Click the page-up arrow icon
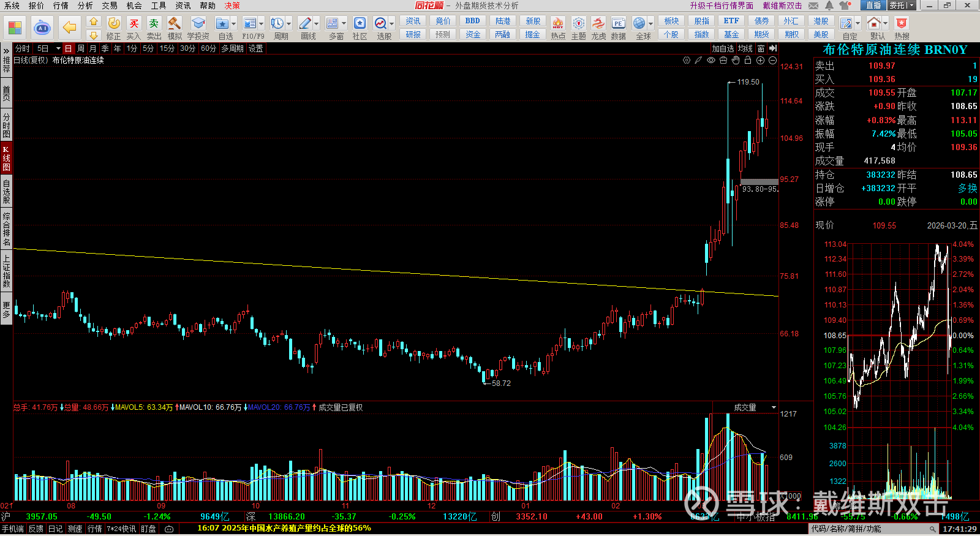The height and width of the screenshot is (536, 980). (x=93, y=21)
